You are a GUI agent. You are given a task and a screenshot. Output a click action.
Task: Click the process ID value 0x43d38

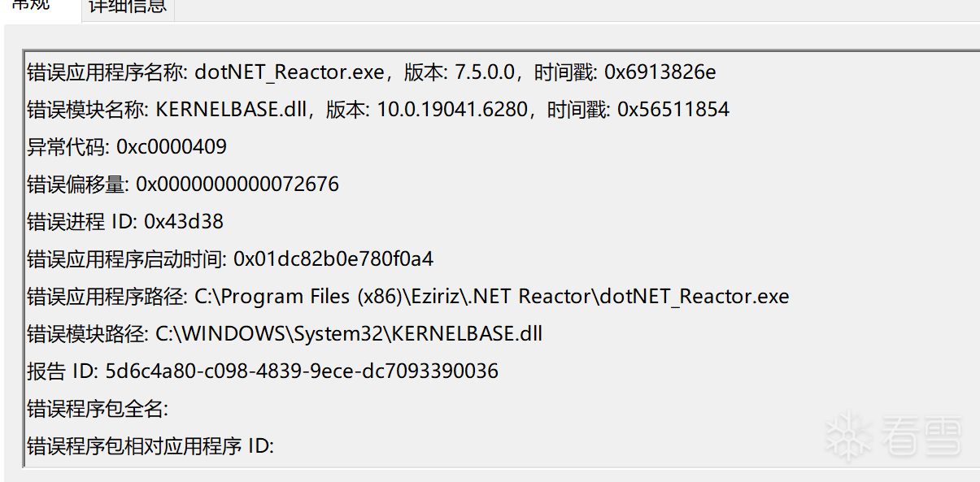pos(183,222)
